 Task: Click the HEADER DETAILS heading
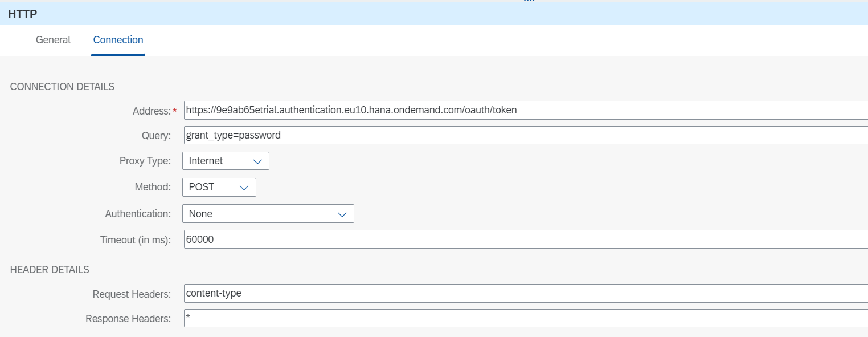tap(50, 269)
